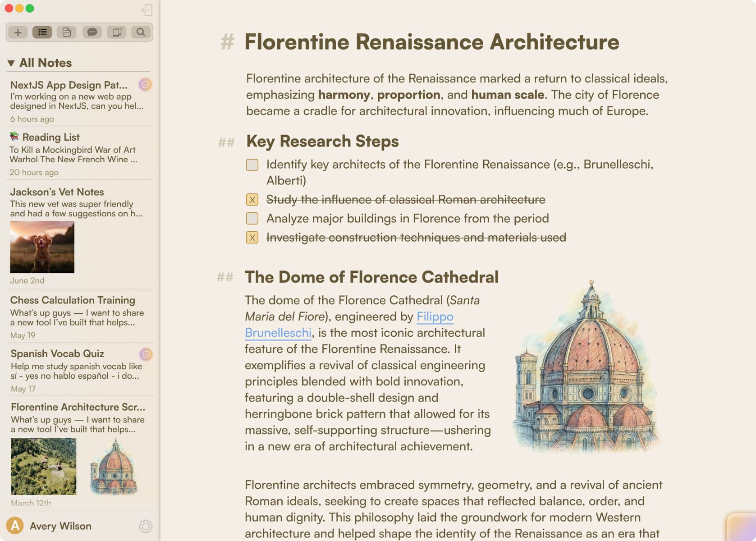756x541 pixels.
Task: Open the Spanish Vocab Quiz note
Action: click(80, 370)
